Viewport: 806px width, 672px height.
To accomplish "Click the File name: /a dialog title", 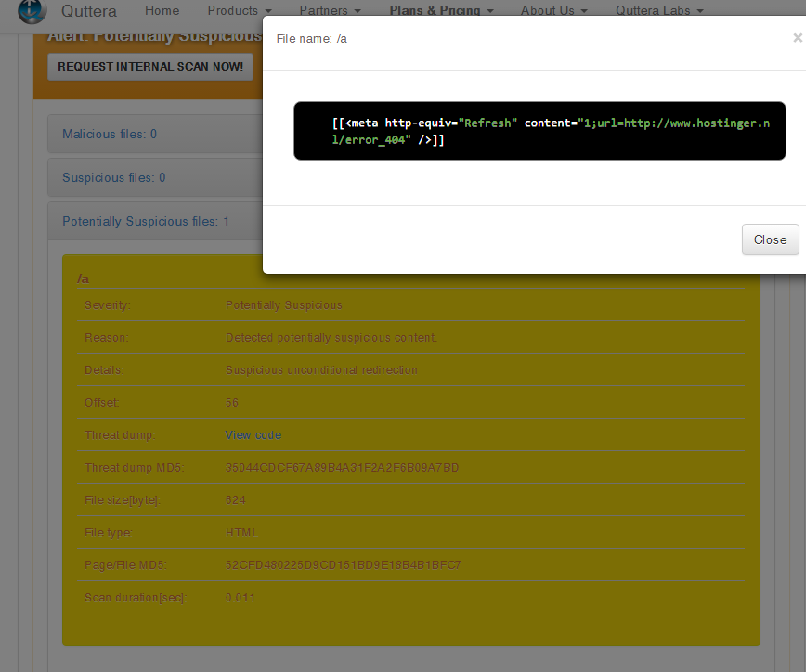I will tap(311, 39).
